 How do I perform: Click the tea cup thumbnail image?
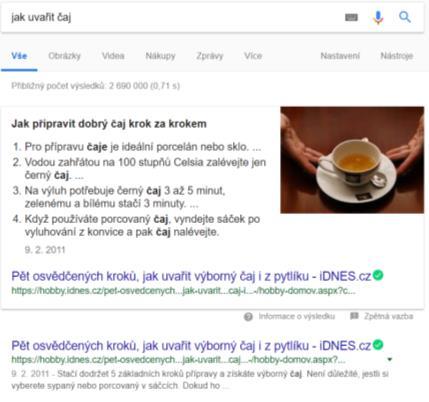click(352, 160)
